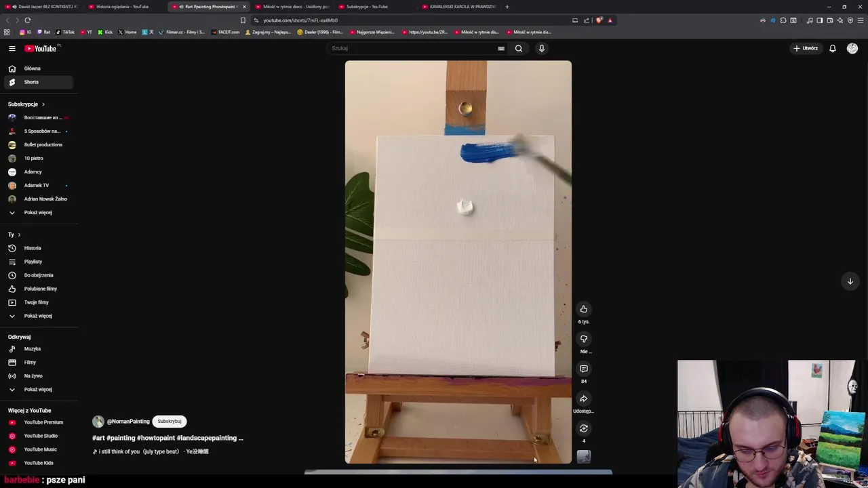Image resolution: width=868 pixels, height=488 pixels.
Task: Open Twoje filmy in the sidebar
Action: [x=38, y=302]
